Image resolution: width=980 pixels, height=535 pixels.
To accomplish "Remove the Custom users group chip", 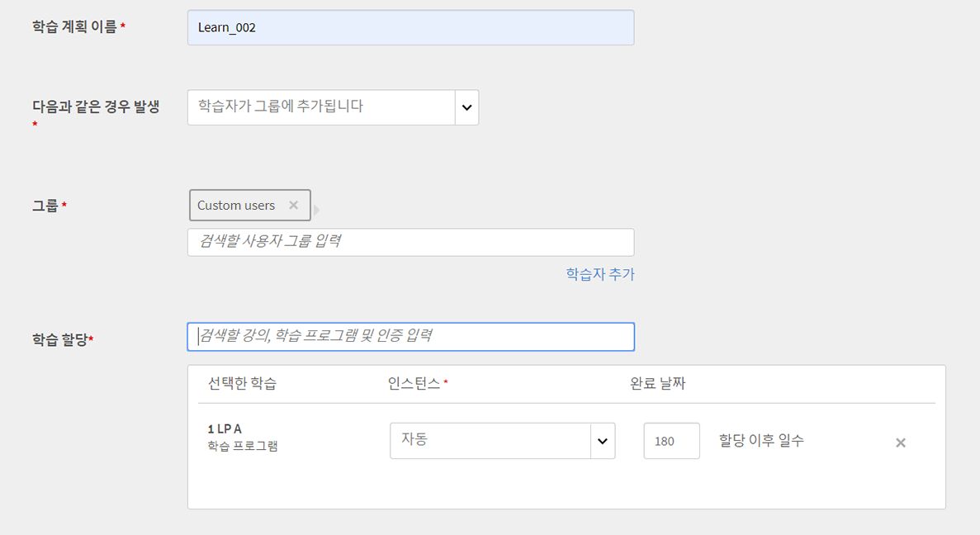I will (x=293, y=206).
